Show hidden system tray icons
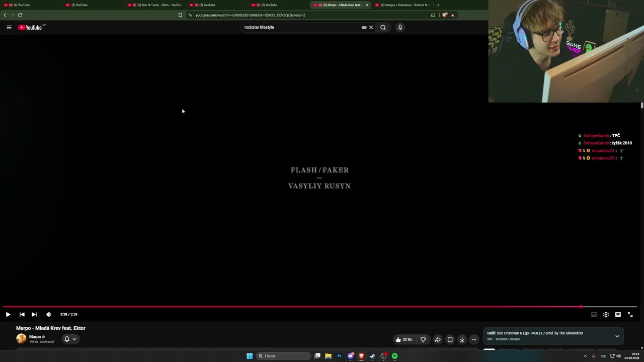Viewport: 644px width, 362px height. pos(585,356)
